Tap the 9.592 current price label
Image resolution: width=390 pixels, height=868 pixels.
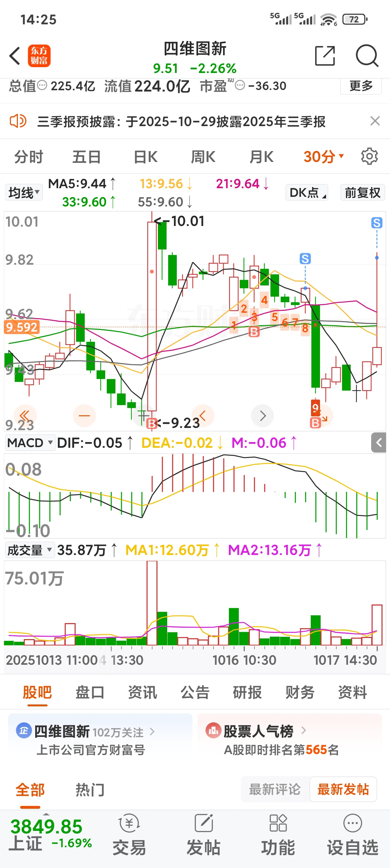[x=21, y=327]
